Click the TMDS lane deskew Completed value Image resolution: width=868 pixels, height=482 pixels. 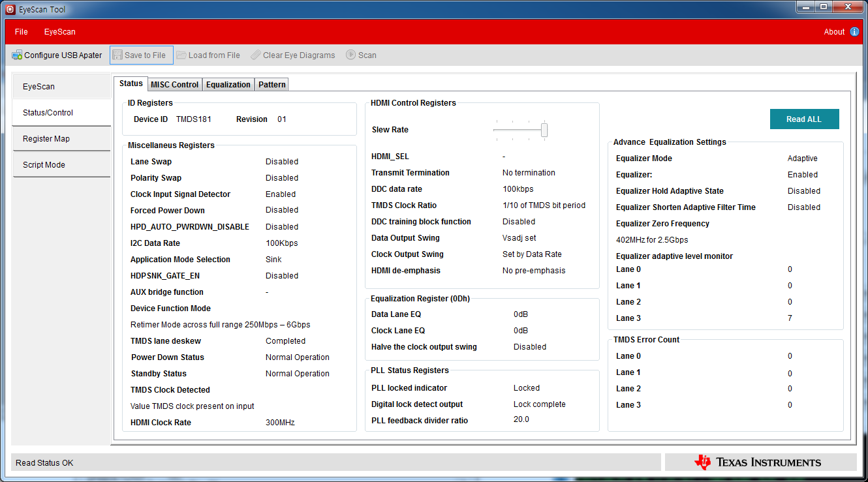point(285,341)
